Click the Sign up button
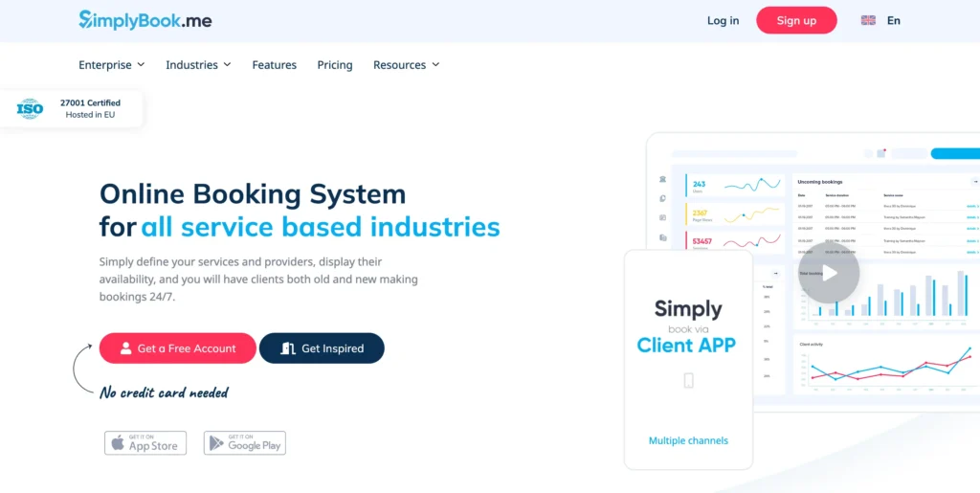The width and height of the screenshot is (980, 493). (x=796, y=21)
